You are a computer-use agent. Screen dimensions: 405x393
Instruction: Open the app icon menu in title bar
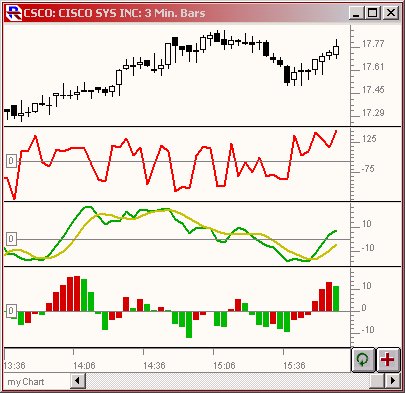click(14, 13)
